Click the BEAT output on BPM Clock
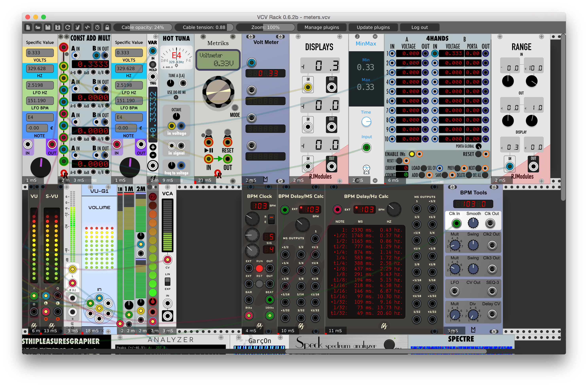Screen dimensions: 588x386 269,300
